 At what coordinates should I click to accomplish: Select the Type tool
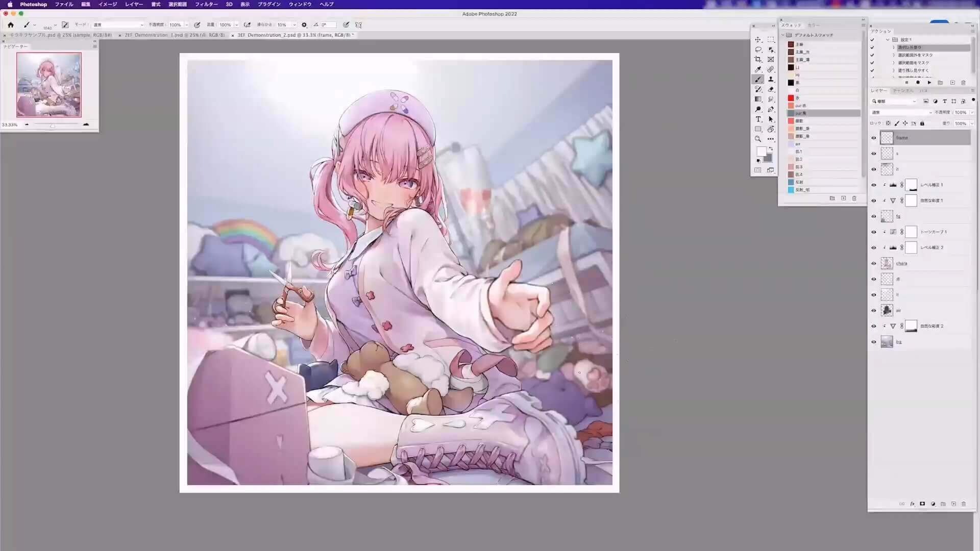coord(758,119)
